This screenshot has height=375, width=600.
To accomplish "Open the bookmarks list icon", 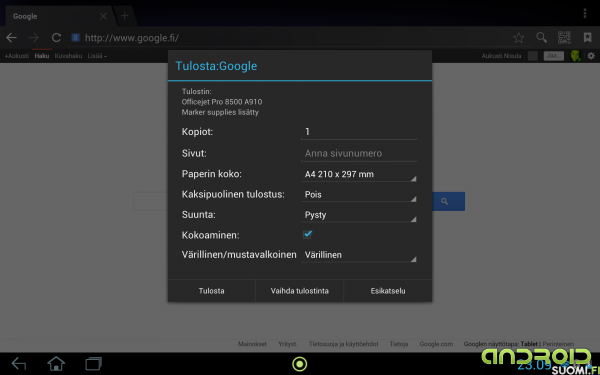I will [x=587, y=38].
